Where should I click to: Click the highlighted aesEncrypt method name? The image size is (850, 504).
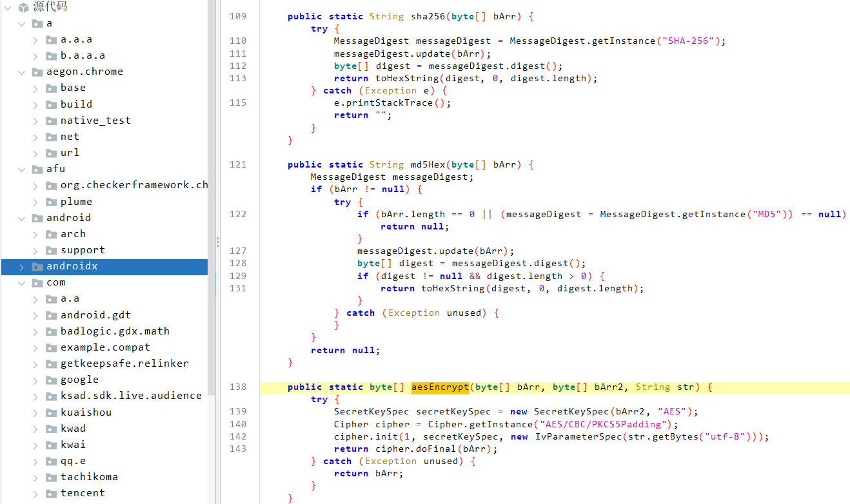coord(440,387)
